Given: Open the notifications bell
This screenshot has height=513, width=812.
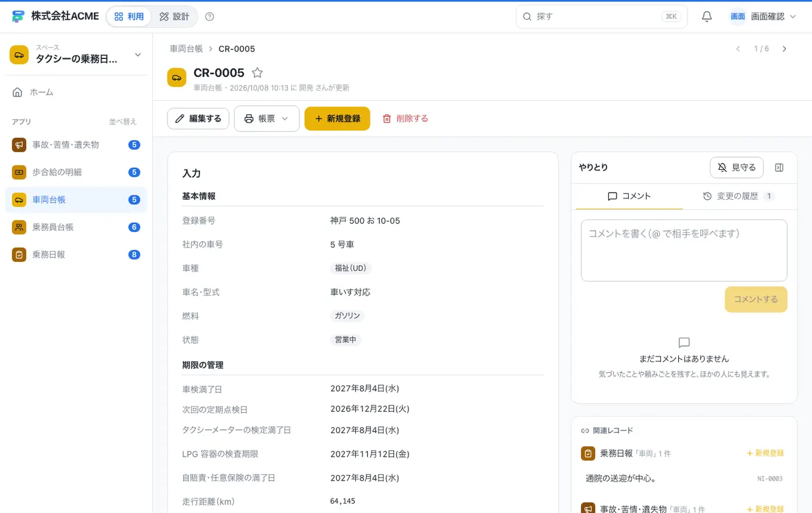Looking at the screenshot, I should click(707, 16).
